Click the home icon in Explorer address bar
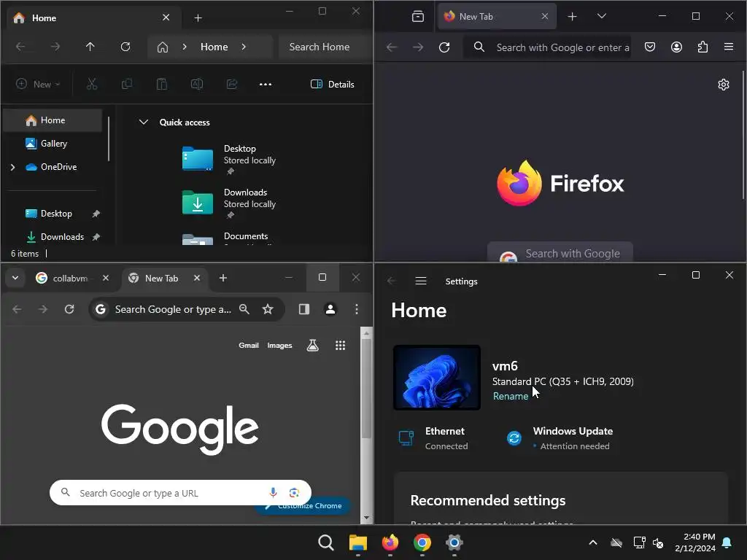 [x=163, y=47]
